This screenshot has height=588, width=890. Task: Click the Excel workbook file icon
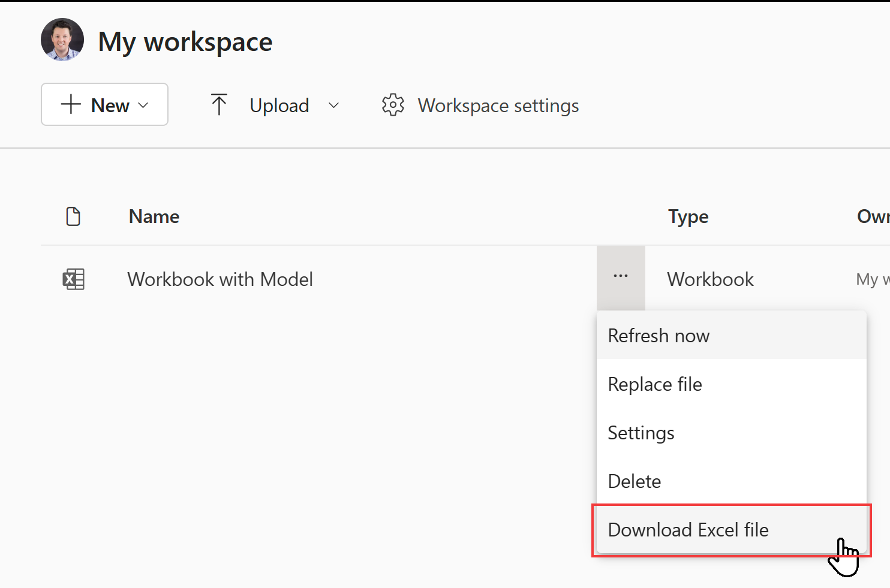73,279
